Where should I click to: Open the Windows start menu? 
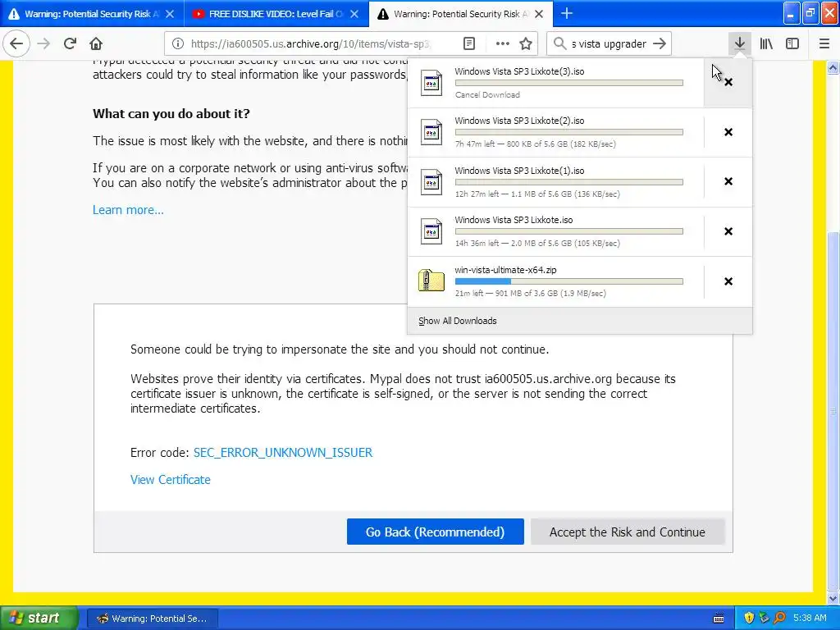click(x=38, y=618)
